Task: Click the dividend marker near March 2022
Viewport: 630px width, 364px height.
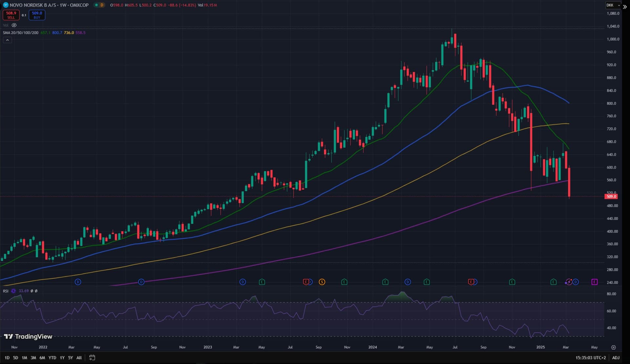Action: (78, 282)
